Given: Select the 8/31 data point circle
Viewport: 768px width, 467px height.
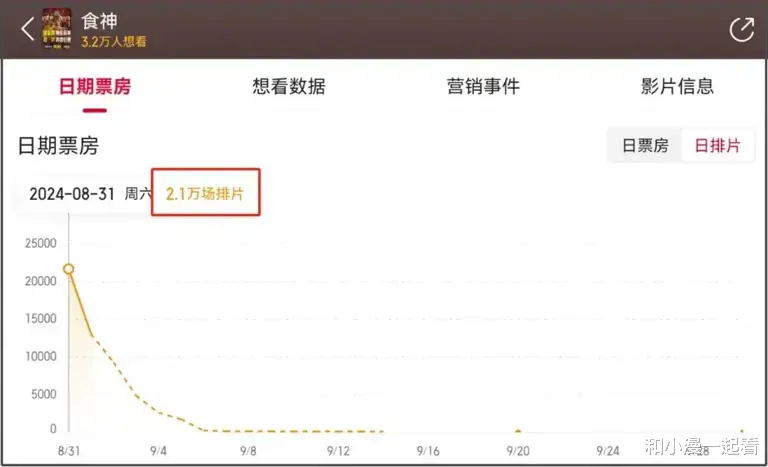Looking at the screenshot, I should tap(69, 269).
